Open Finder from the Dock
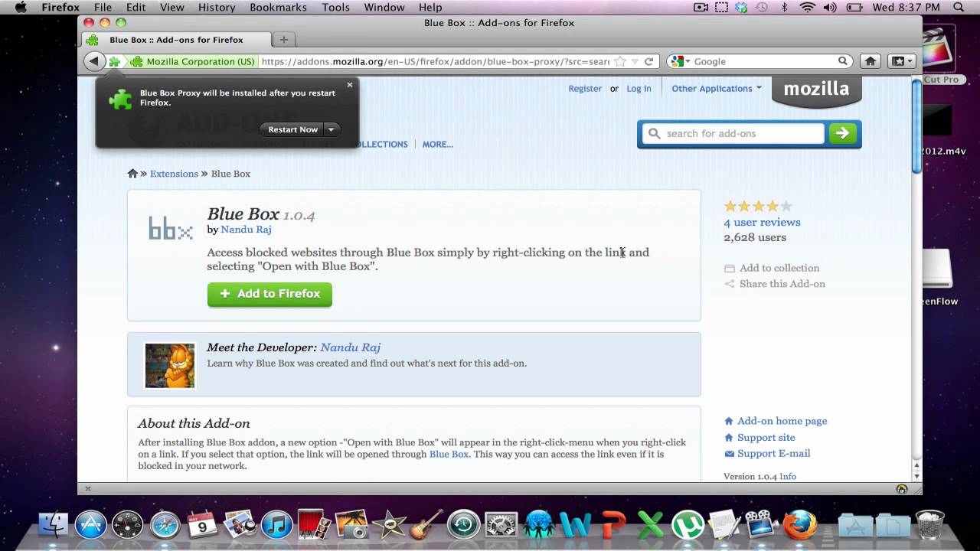Screen dimensions: 980x551 click(53, 525)
